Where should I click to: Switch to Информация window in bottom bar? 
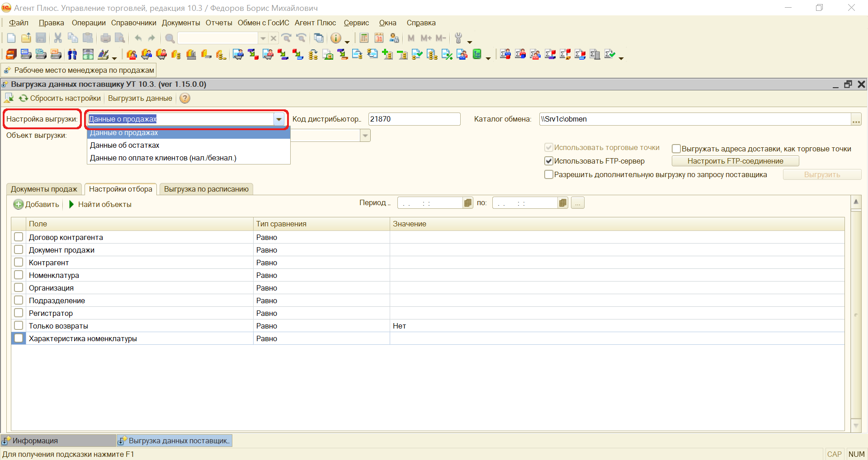(58, 441)
